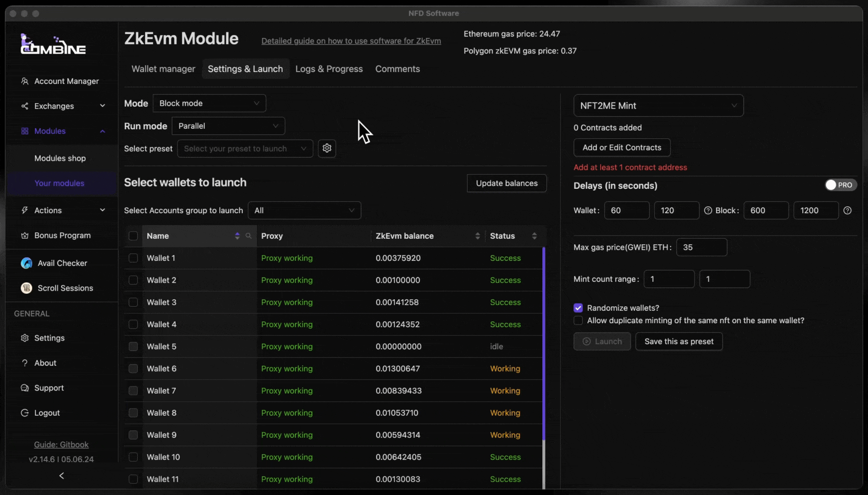Sort the table by ZkEvm balance arrows
This screenshot has height=495, width=868.
[x=477, y=236]
